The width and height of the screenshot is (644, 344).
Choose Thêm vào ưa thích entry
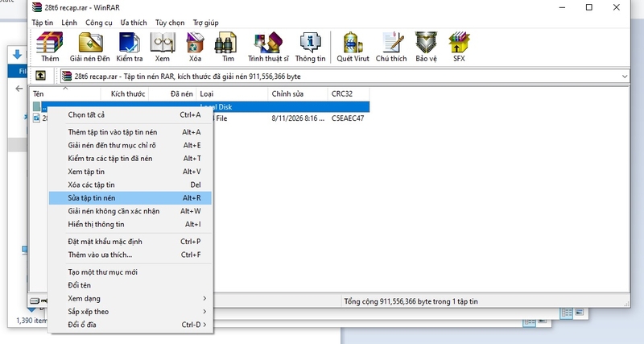(x=130, y=255)
